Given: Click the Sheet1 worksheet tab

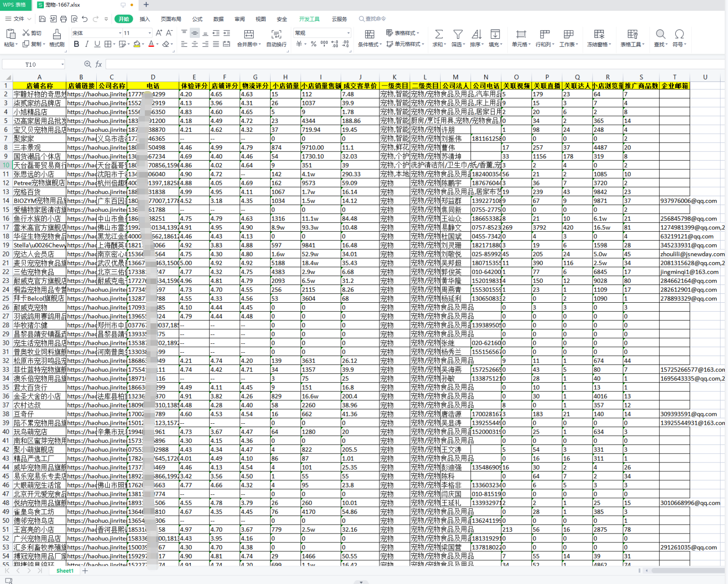Looking at the screenshot, I should pyautogui.click(x=64, y=570).
